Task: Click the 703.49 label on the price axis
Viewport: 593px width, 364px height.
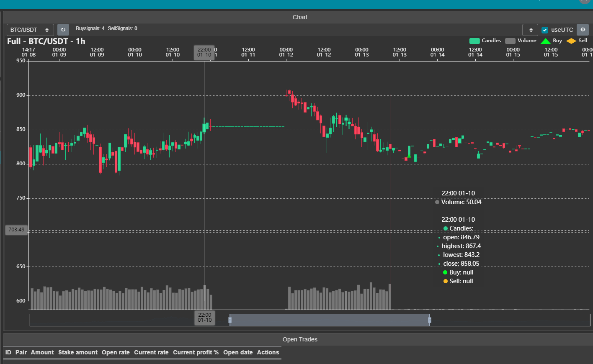Action: [x=16, y=230]
